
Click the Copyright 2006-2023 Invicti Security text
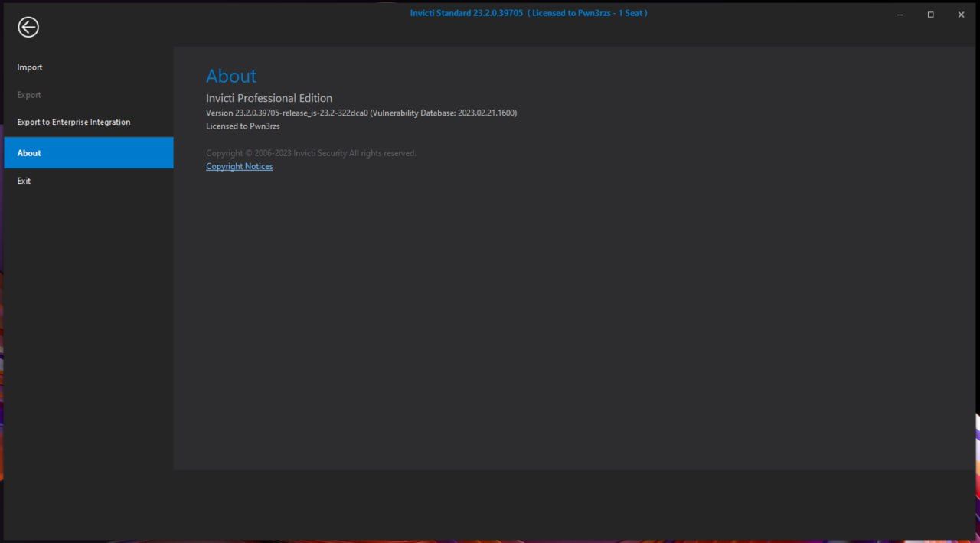[x=311, y=153]
